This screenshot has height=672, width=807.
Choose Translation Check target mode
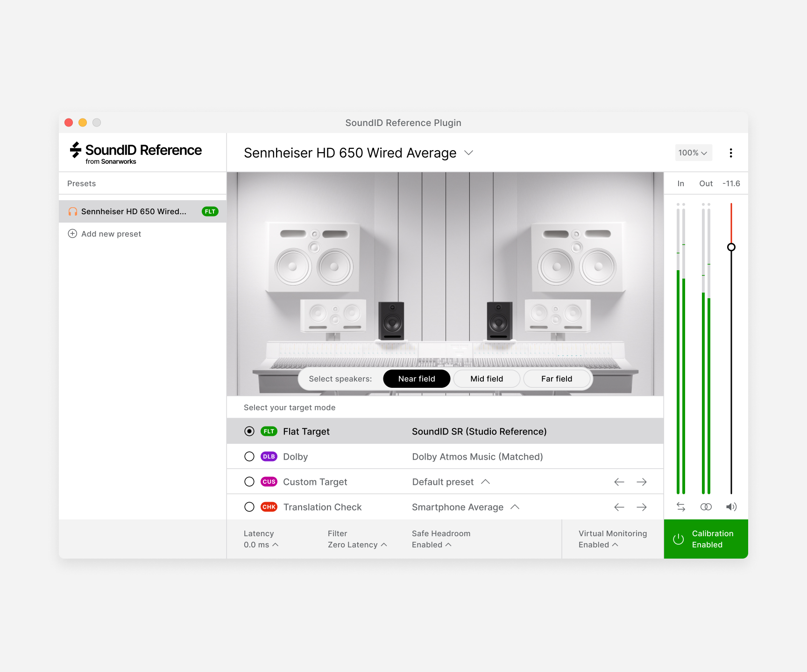[249, 507]
